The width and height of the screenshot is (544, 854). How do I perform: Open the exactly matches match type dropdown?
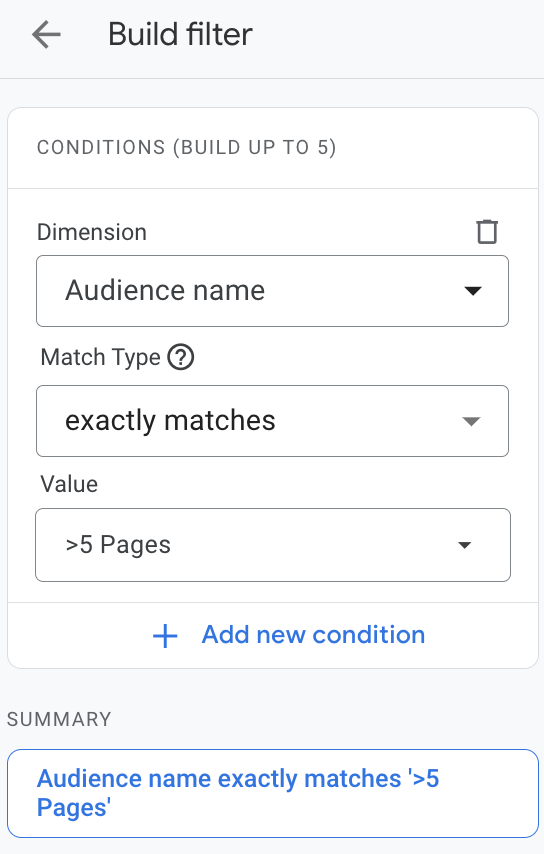(x=272, y=421)
